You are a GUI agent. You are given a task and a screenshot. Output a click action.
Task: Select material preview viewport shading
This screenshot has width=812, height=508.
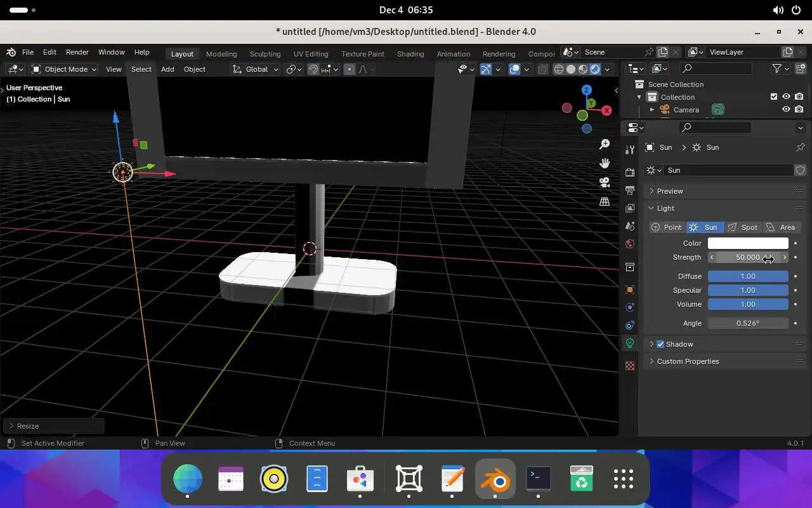(583, 69)
